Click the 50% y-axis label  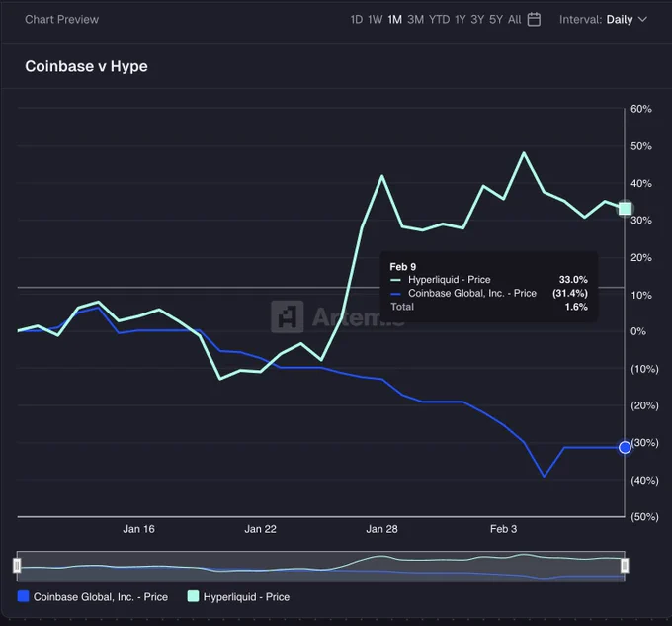click(x=640, y=146)
